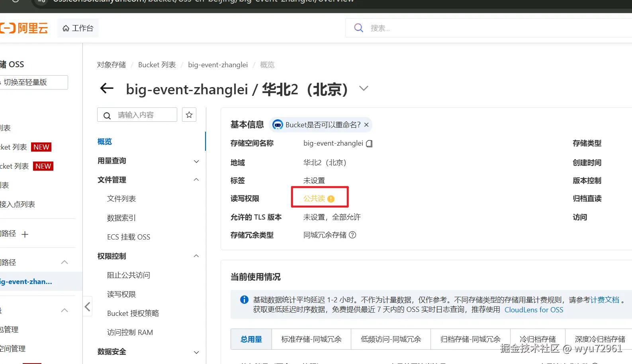
Task: Collapse the 权限控制 menu section
Action: tap(148, 256)
